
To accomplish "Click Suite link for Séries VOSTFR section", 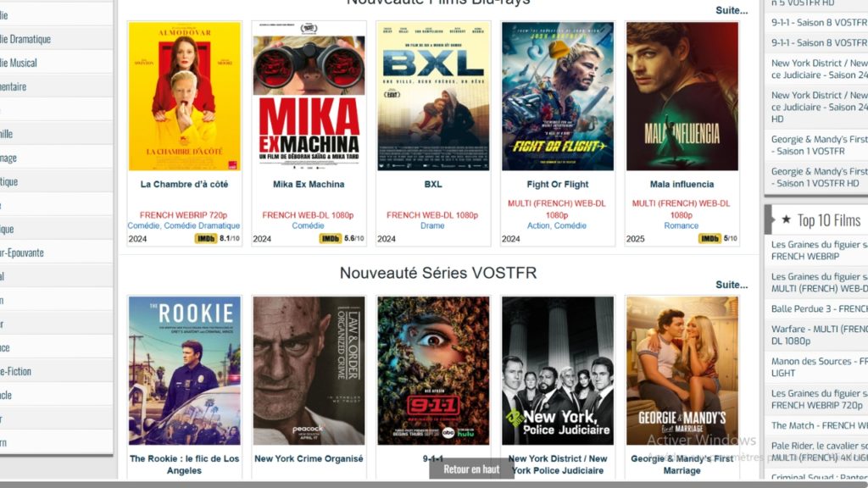I will [732, 285].
